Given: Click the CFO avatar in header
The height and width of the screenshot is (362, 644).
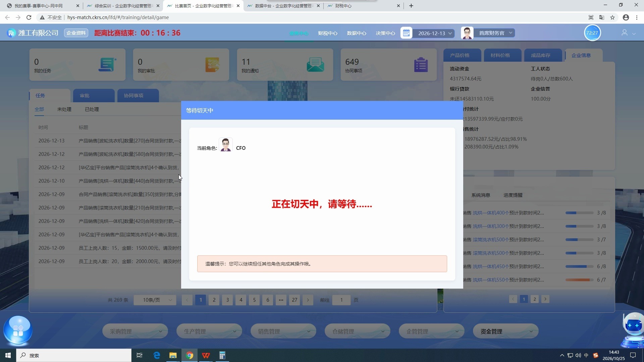Looking at the screenshot, I should [467, 33].
